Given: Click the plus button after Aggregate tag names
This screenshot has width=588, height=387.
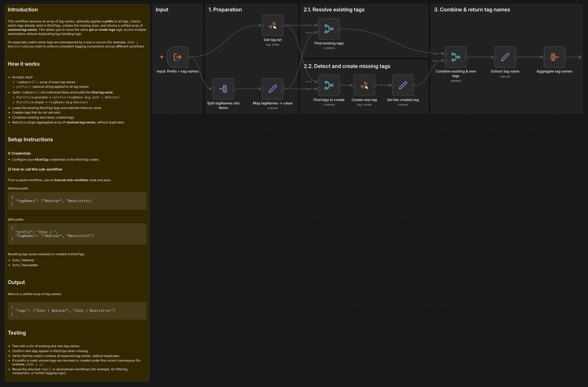Looking at the screenshot, I should pos(579,57).
